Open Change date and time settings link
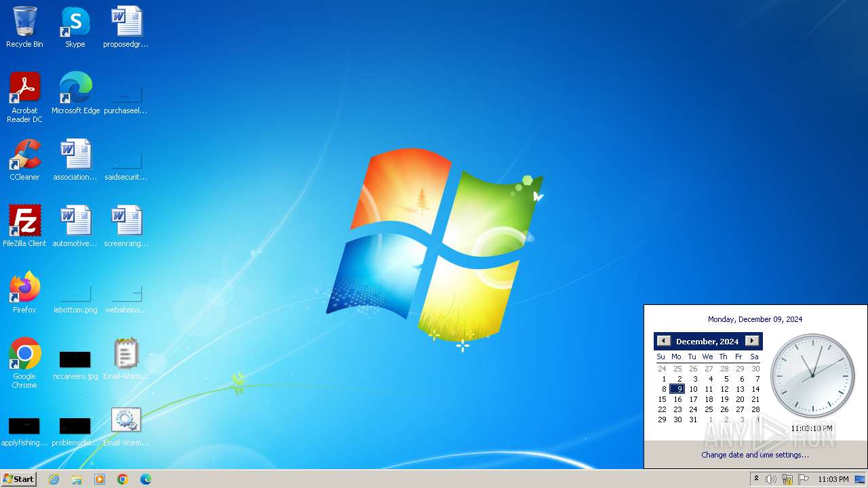The image size is (868, 488). coord(755,455)
